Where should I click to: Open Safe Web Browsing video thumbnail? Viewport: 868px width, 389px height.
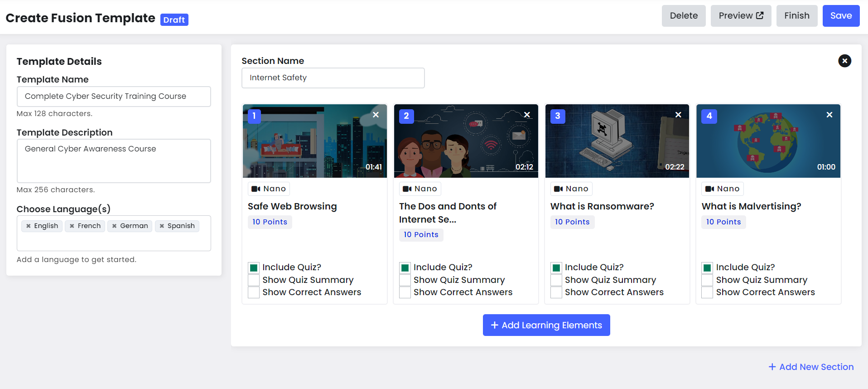[x=315, y=141]
